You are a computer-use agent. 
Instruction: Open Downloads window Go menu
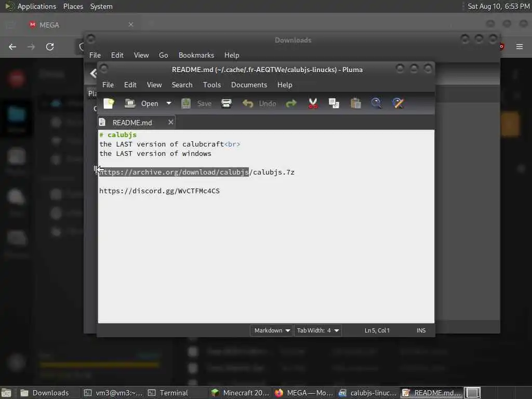pyautogui.click(x=163, y=55)
